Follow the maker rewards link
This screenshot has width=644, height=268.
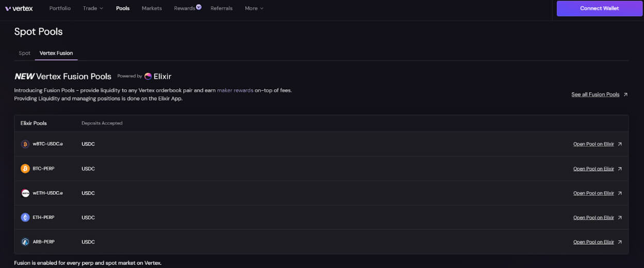click(x=235, y=90)
